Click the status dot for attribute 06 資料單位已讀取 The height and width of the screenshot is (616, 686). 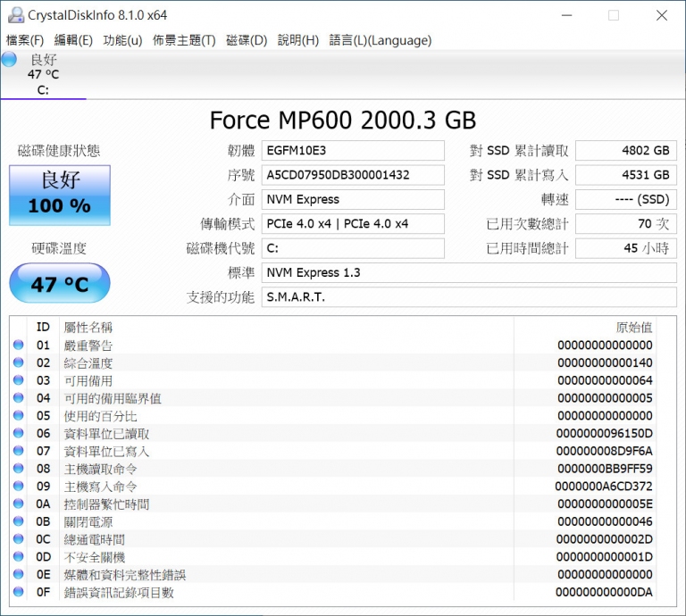coord(19,433)
